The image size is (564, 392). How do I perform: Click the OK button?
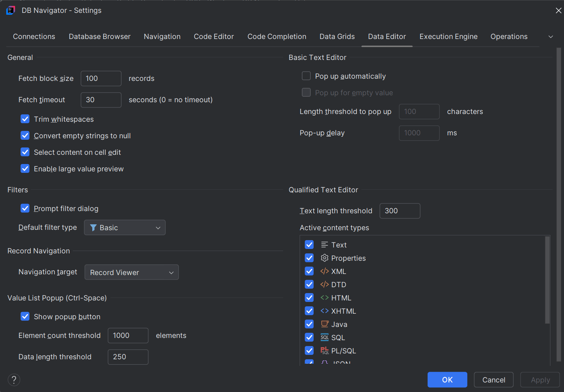click(447, 379)
